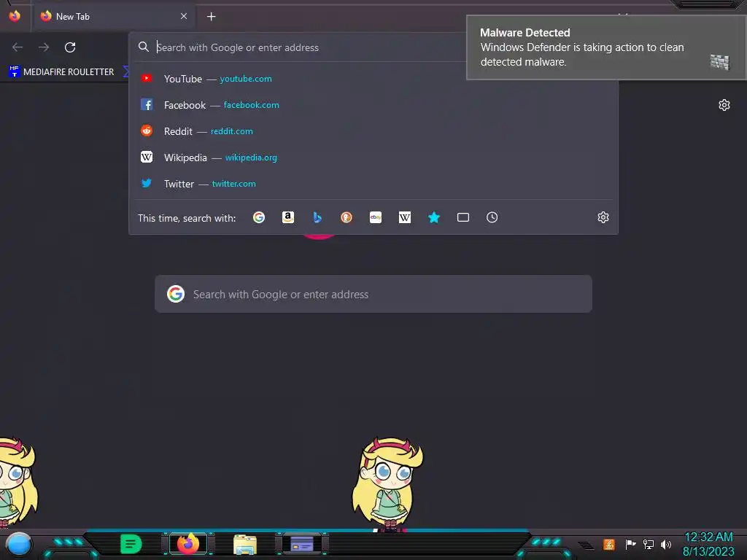Open Firefox View icon at top left

[15, 16]
